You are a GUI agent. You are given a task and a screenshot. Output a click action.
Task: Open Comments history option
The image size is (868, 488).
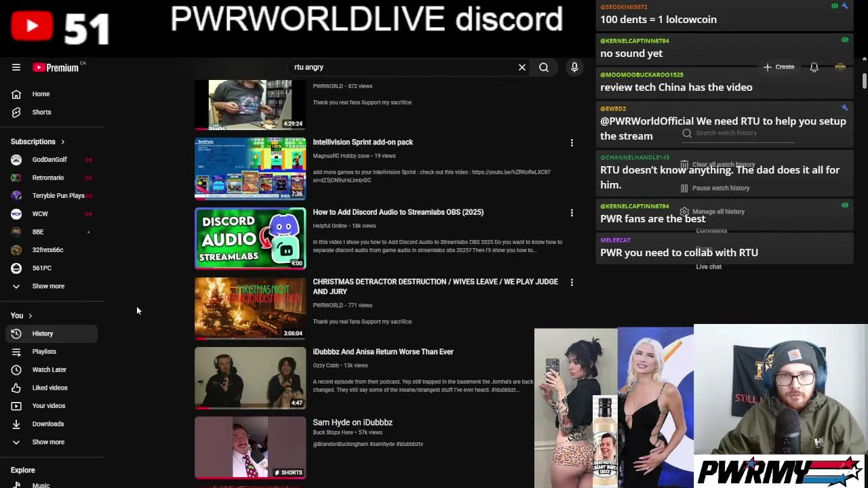click(711, 230)
